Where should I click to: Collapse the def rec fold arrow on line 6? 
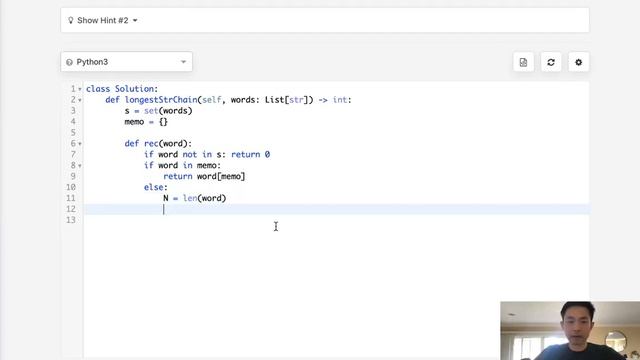click(x=80, y=144)
